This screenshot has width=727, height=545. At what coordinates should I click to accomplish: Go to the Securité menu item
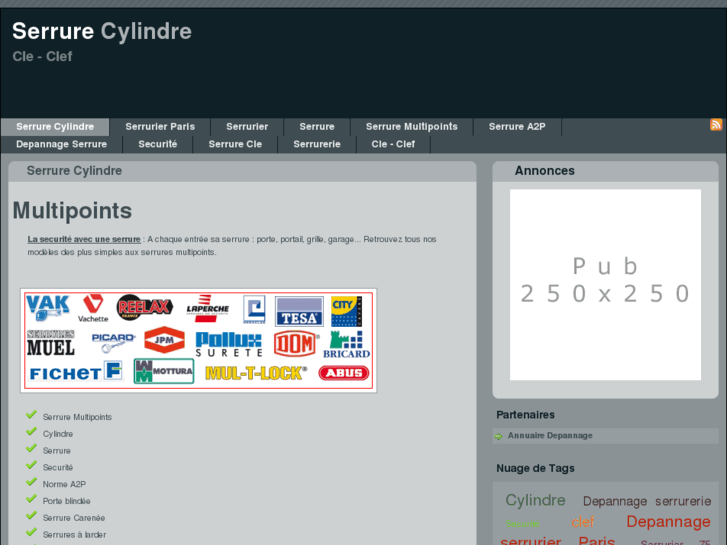click(x=158, y=144)
